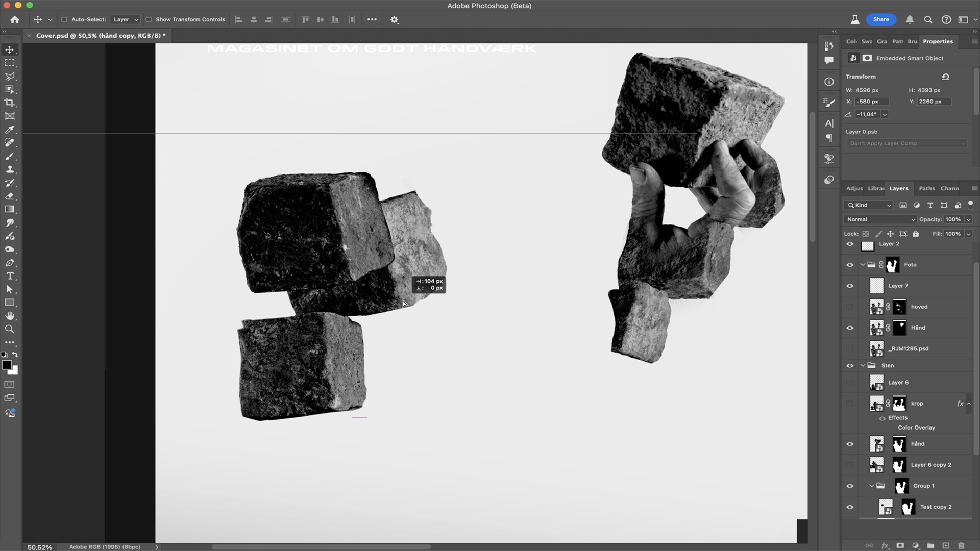Select the Clone Stamp tool
980x551 pixels.
[10, 169]
